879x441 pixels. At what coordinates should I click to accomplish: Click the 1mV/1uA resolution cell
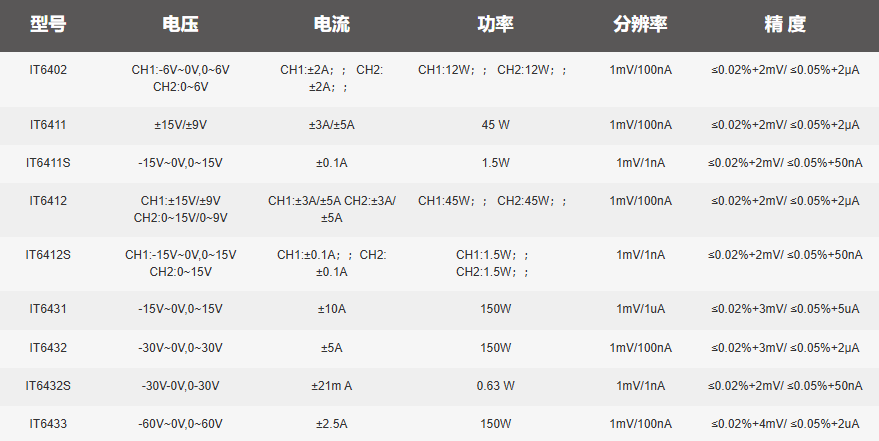(x=640, y=309)
